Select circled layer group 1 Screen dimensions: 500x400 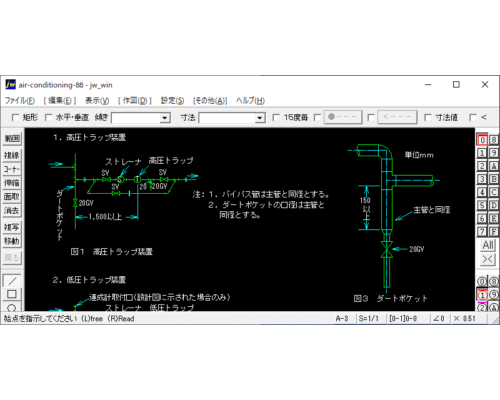482,295
